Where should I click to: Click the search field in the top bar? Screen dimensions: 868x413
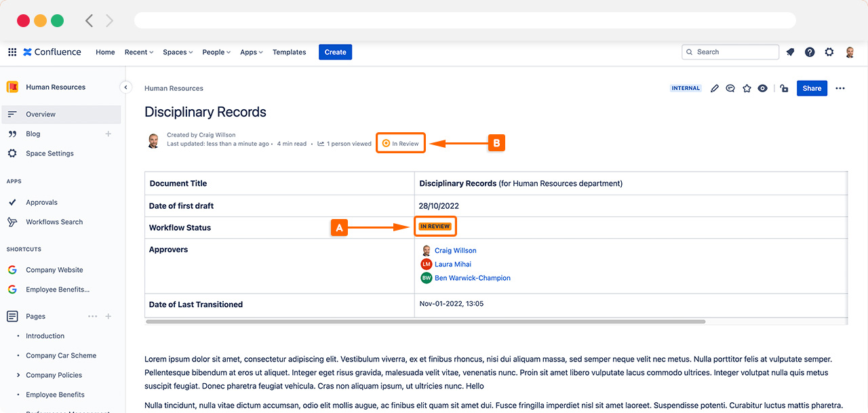click(730, 52)
